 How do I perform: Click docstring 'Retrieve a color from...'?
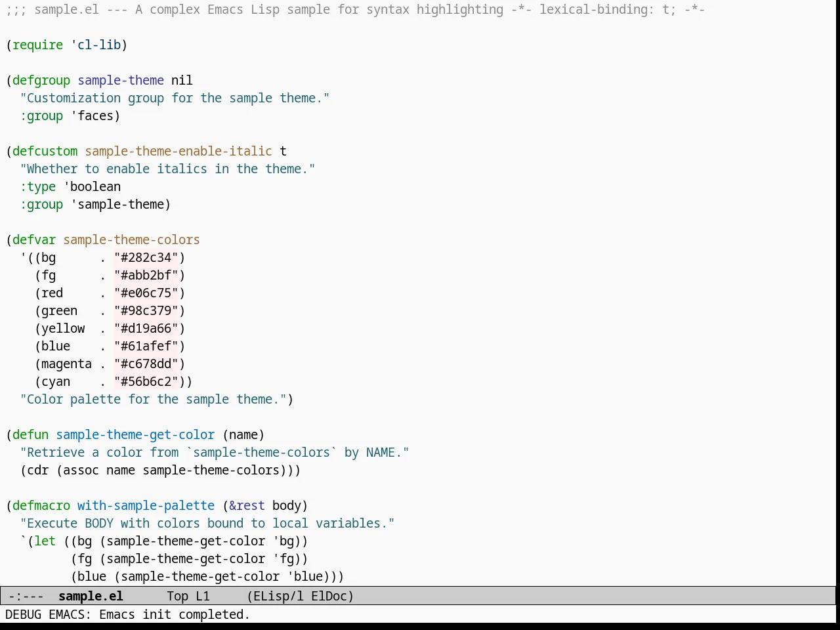click(215, 452)
